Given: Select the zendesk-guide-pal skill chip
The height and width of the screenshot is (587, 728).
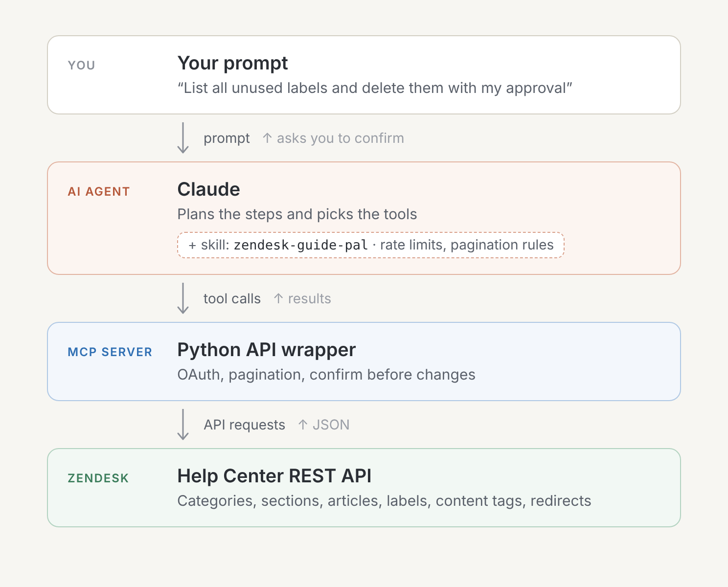Looking at the screenshot, I should pos(371,245).
